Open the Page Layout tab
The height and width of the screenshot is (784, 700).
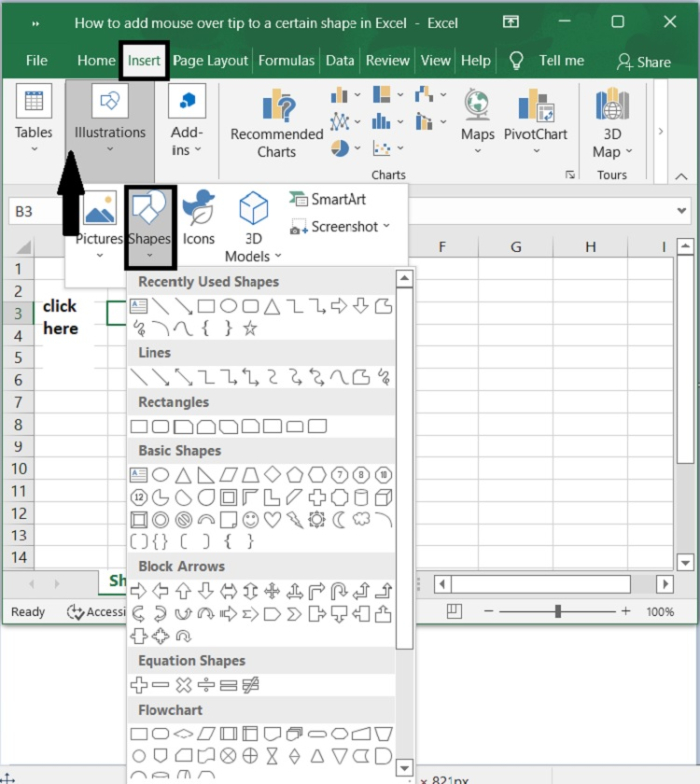click(210, 60)
